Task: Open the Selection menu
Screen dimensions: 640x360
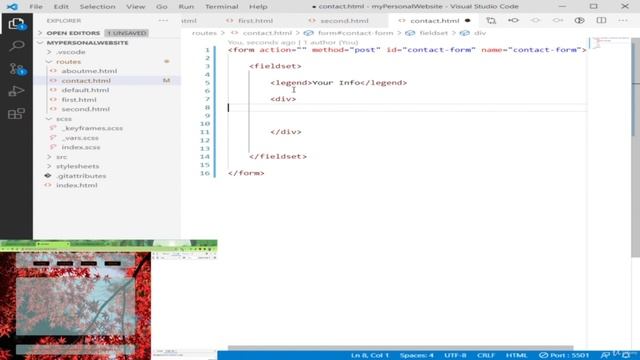Action: coord(97,7)
